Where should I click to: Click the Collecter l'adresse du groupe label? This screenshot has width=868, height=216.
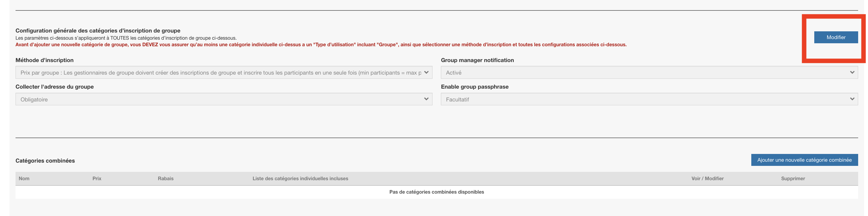(55, 87)
